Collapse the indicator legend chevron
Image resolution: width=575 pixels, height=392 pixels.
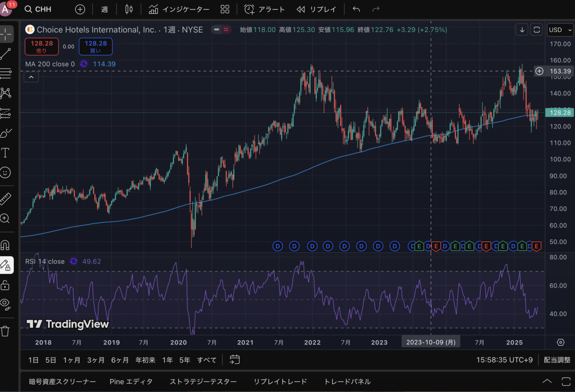(x=31, y=77)
